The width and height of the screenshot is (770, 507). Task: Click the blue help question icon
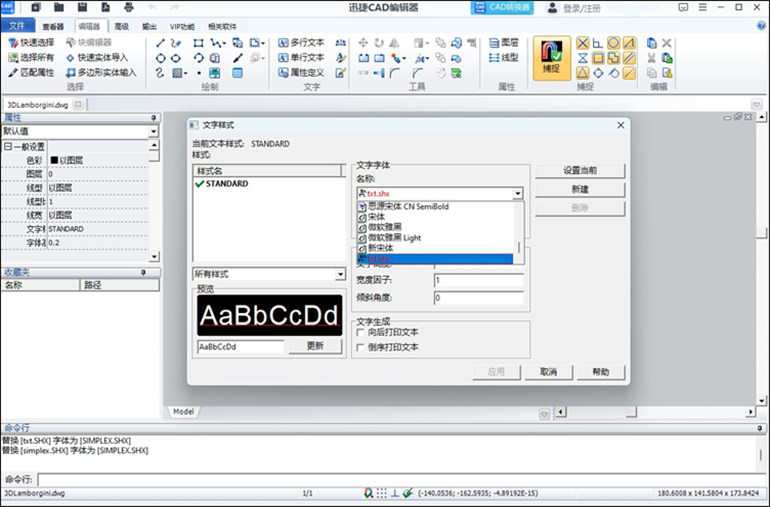pos(762,26)
